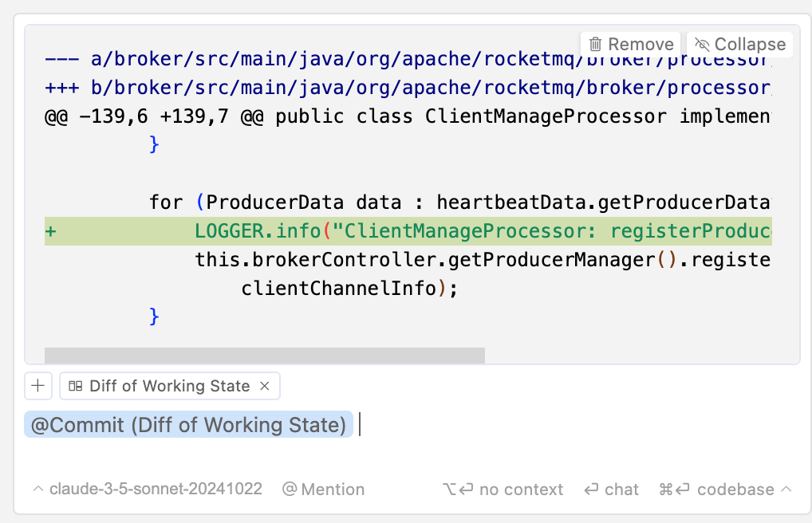812x523 pixels.
Task: Click the green added LOGGER.info line
Action: coord(408,231)
